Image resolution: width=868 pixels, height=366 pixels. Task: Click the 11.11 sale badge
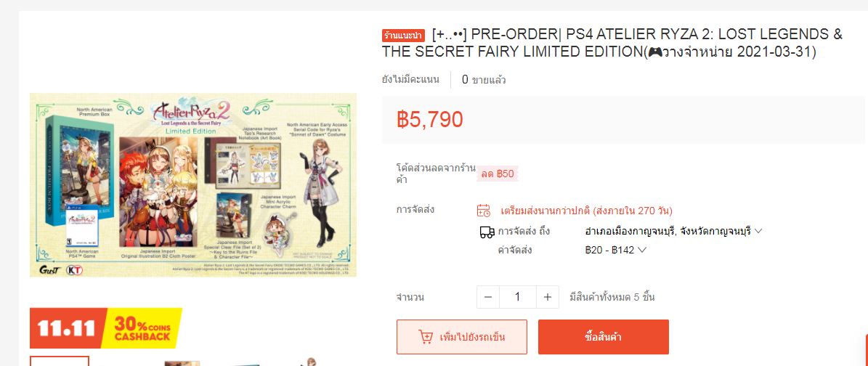pos(67,328)
